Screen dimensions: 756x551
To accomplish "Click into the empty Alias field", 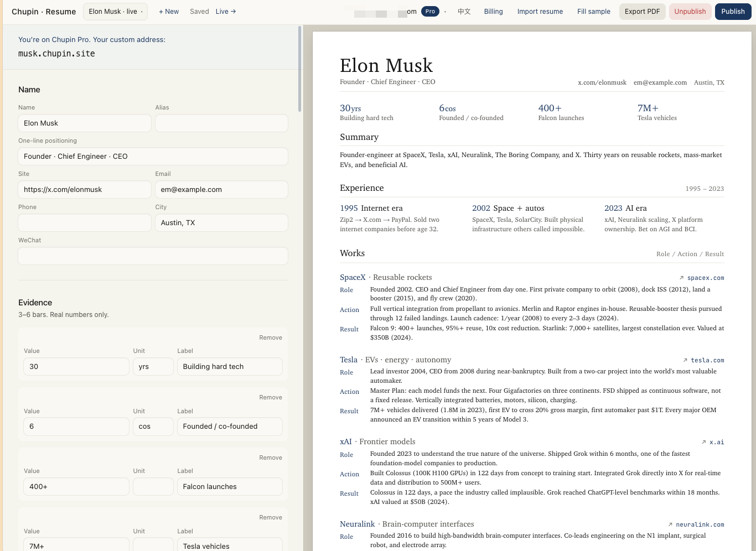I will click(x=221, y=123).
